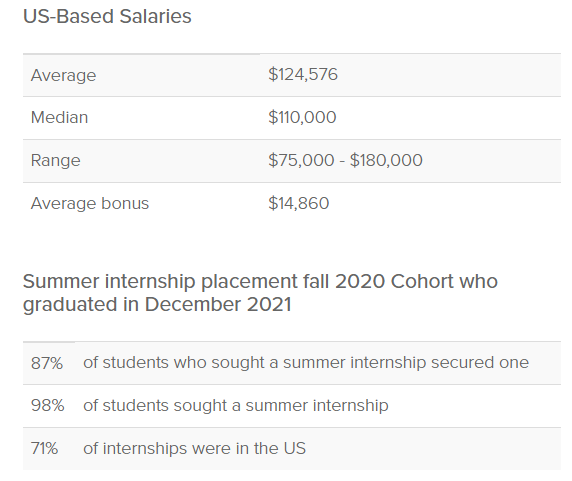Click the word 'secured one' in first row
This screenshot has width=572, height=481.
click(x=480, y=363)
